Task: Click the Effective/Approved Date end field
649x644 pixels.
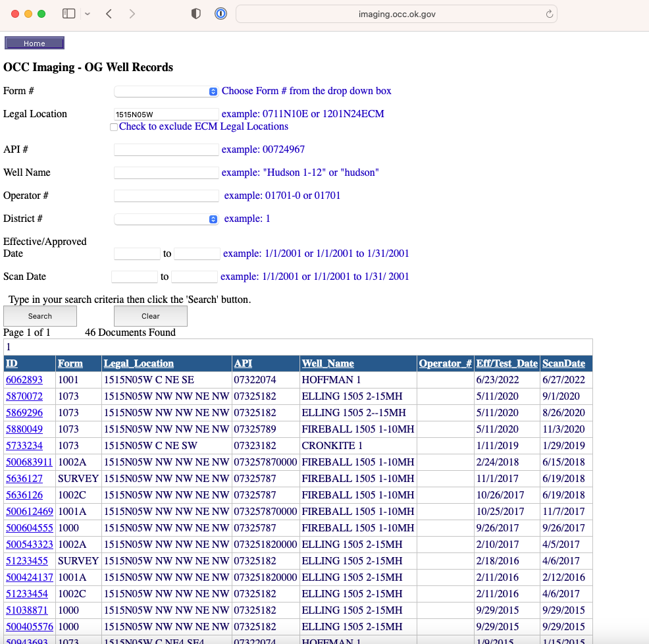Action: [197, 254]
